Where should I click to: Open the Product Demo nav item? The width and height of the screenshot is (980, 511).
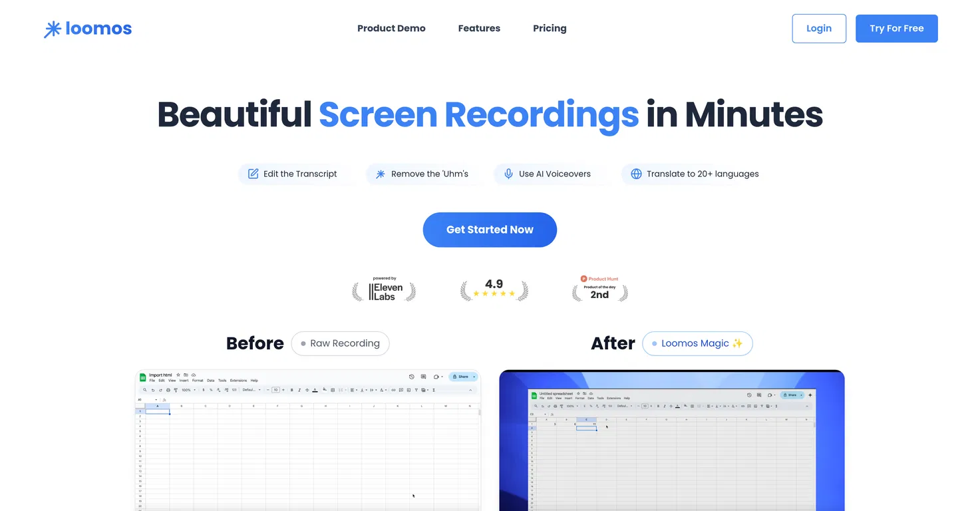[391, 29]
